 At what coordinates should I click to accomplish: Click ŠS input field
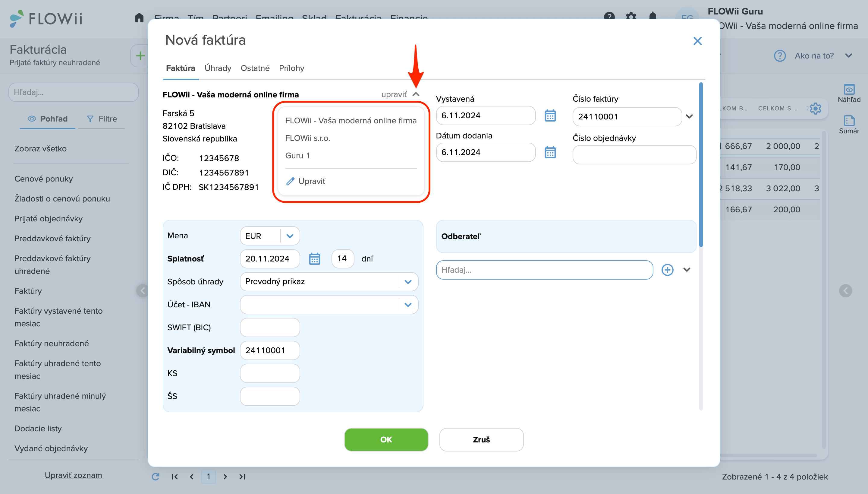(x=270, y=396)
